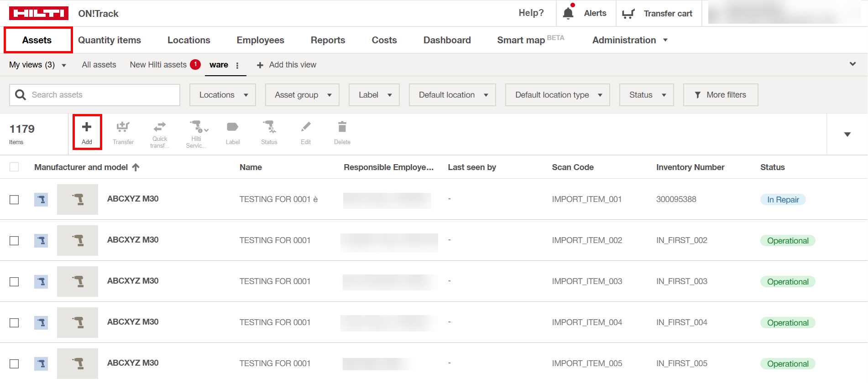Click the blue asset type icon for IMPORT_ITEM_004
The image size is (868, 383).
(41, 322)
